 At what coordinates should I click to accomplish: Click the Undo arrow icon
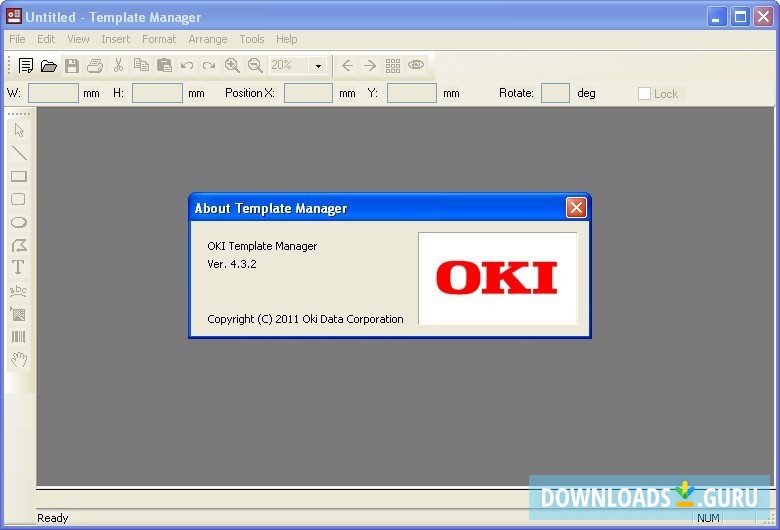187,65
